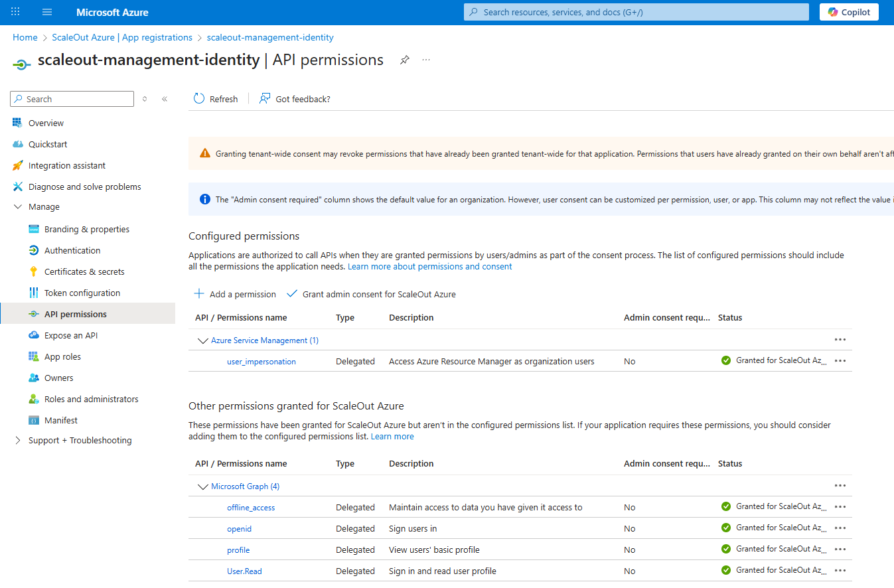Click the Azure Service Management (1) link

265,340
